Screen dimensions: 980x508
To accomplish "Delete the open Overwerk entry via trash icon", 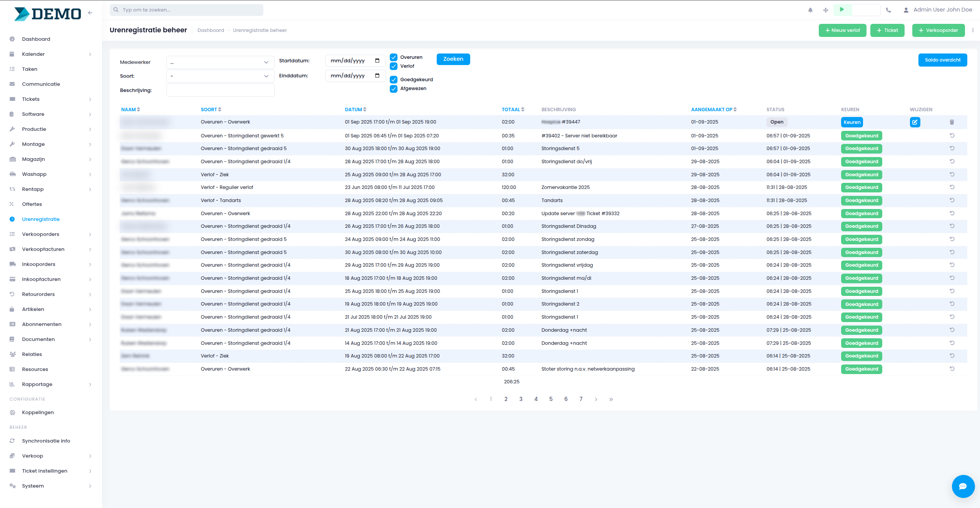I will pyautogui.click(x=952, y=122).
